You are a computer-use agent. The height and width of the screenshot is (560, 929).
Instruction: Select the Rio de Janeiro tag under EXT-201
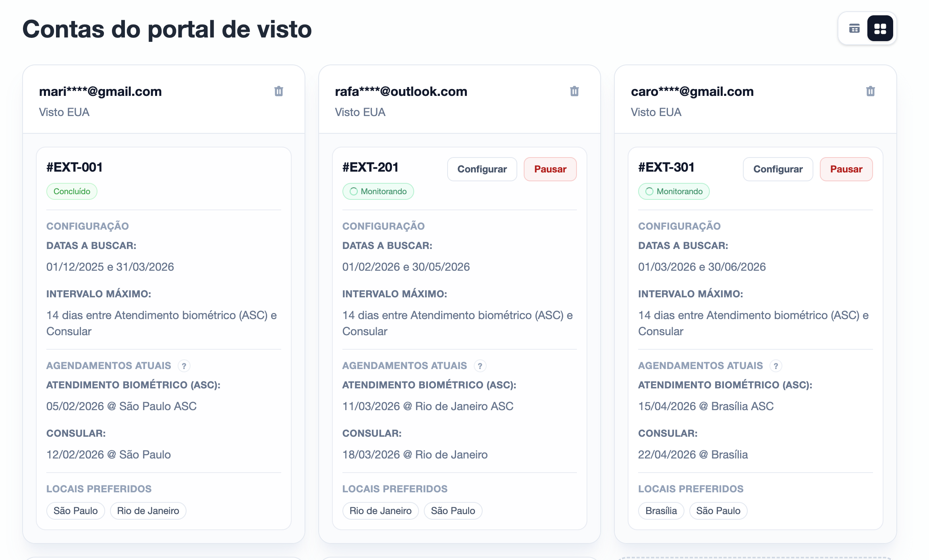380,510
